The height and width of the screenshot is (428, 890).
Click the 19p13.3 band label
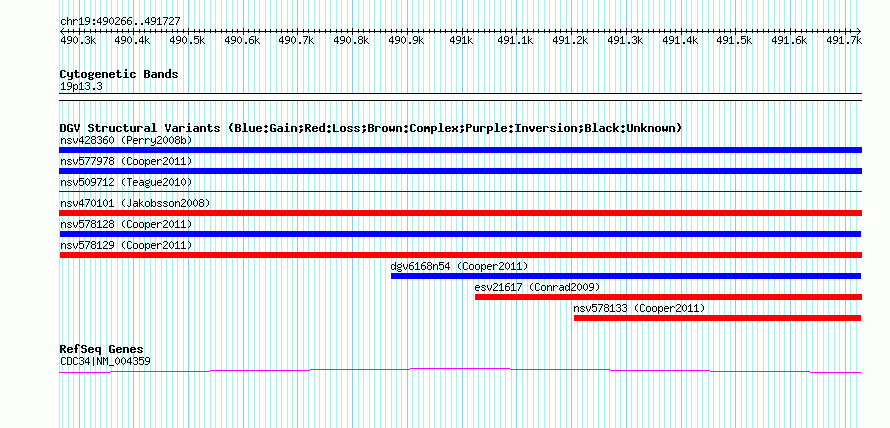click(x=81, y=87)
